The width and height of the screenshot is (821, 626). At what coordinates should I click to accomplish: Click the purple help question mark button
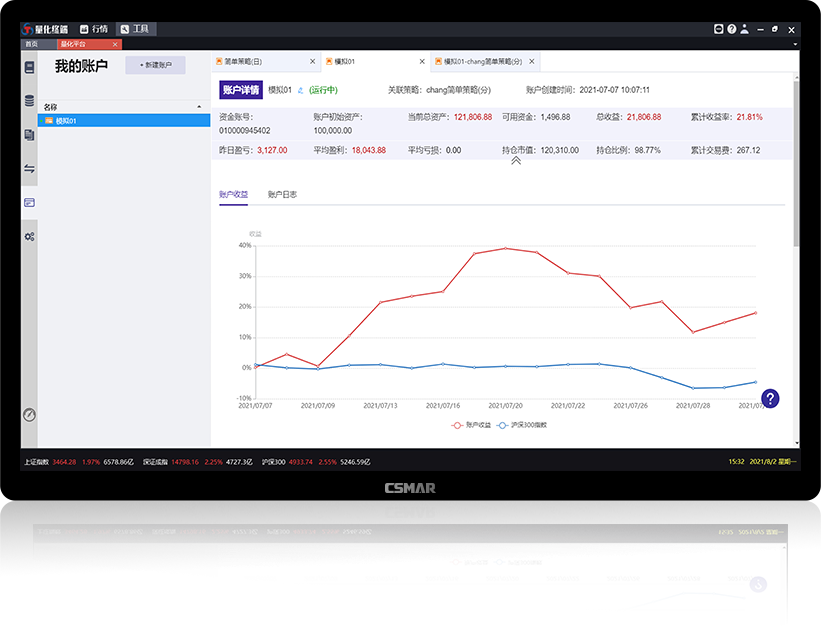769,399
